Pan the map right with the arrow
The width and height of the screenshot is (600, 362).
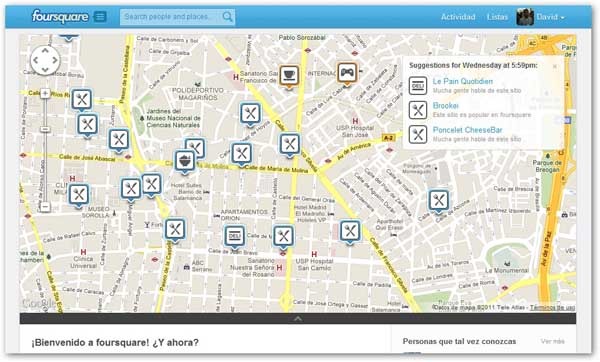(x=55, y=60)
